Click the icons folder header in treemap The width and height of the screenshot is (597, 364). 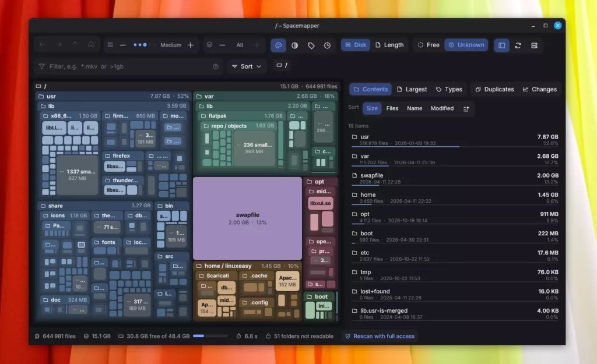tap(65, 215)
